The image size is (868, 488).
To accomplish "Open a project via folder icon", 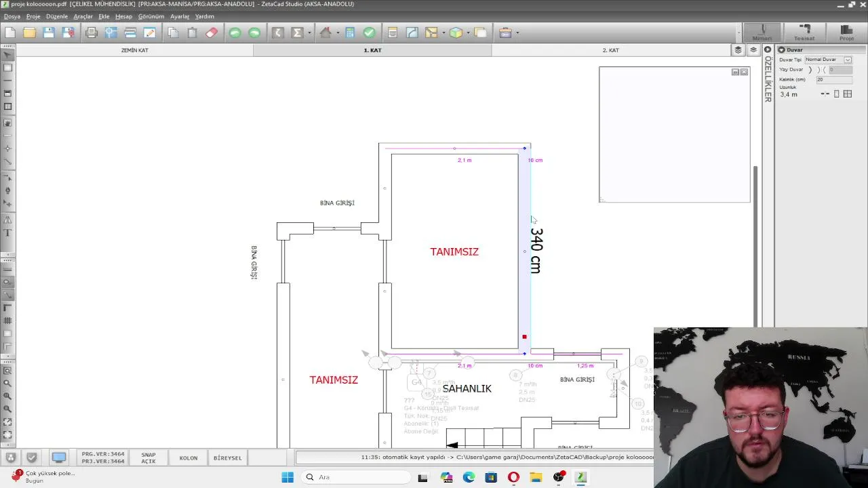I will tap(29, 33).
